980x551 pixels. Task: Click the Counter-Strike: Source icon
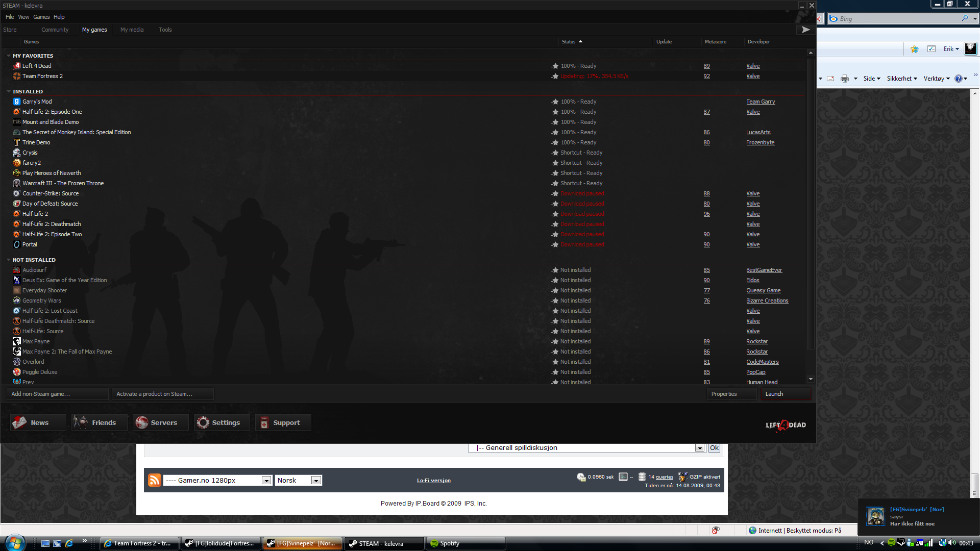point(17,193)
